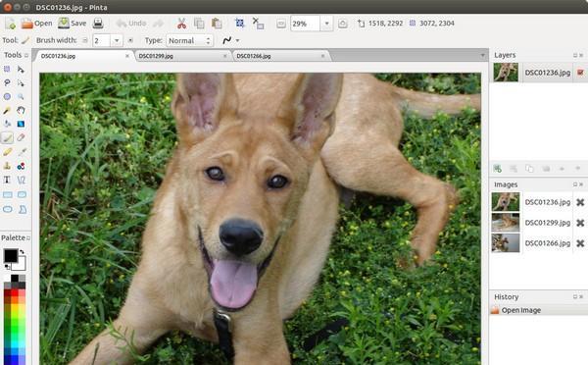The height and width of the screenshot is (365, 588).
Task: Click the Zoom in icon after the zoom box
Action: (x=343, y=24)
